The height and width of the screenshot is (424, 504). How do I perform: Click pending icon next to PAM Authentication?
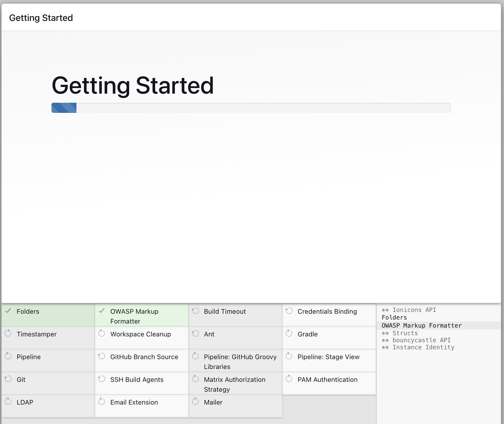[289, 379]
